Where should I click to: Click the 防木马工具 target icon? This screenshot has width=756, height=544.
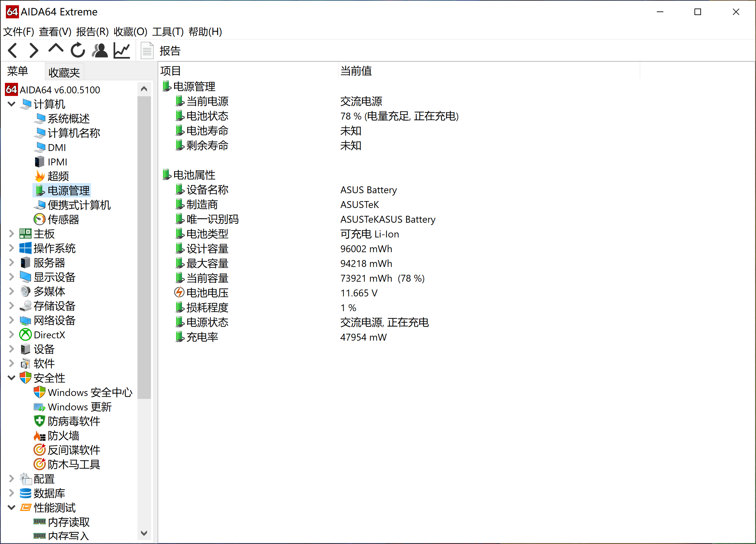click(39, 464)
